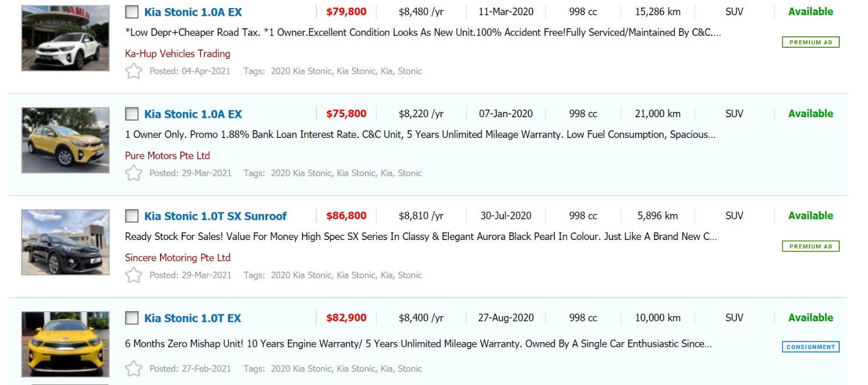This screenshot has height=385, width=868.
Task: View the yellow Kia Stonic front-view photo
Action: [x=65, y=344]
